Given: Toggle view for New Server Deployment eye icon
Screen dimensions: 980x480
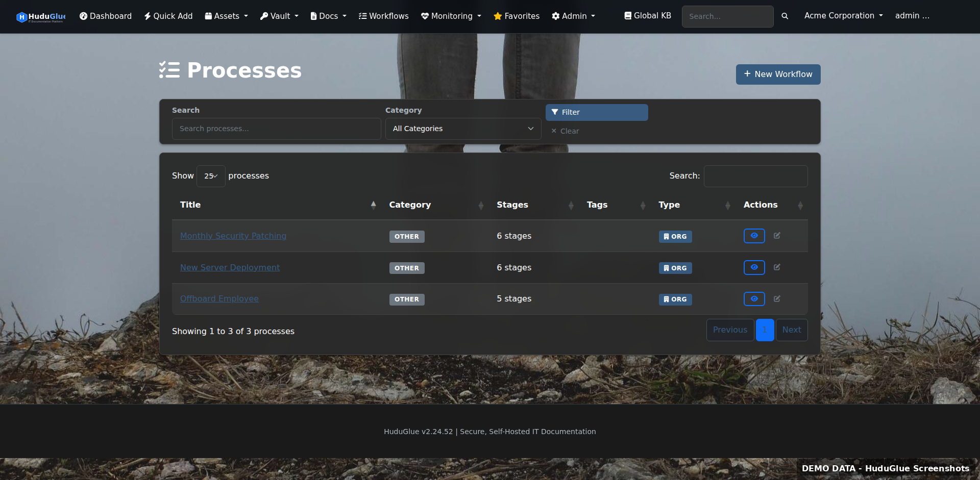Looking at the screenshot, I should [x=754, y=267].
